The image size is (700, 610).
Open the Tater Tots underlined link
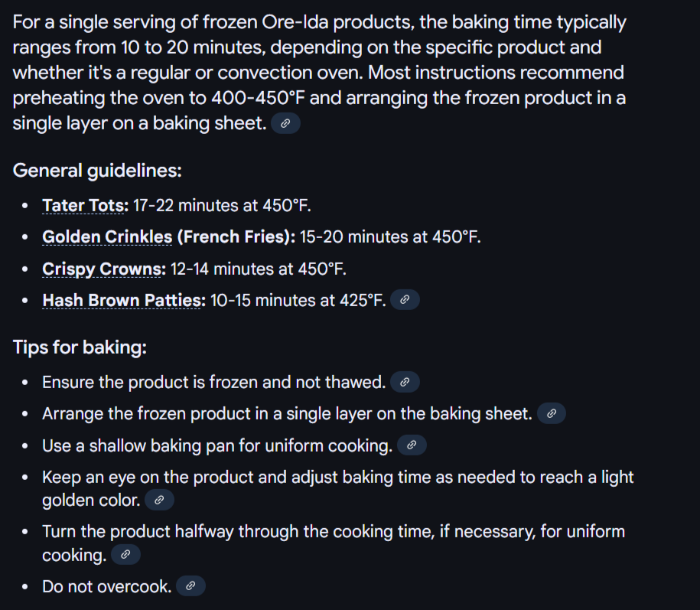tap(85, 206)
